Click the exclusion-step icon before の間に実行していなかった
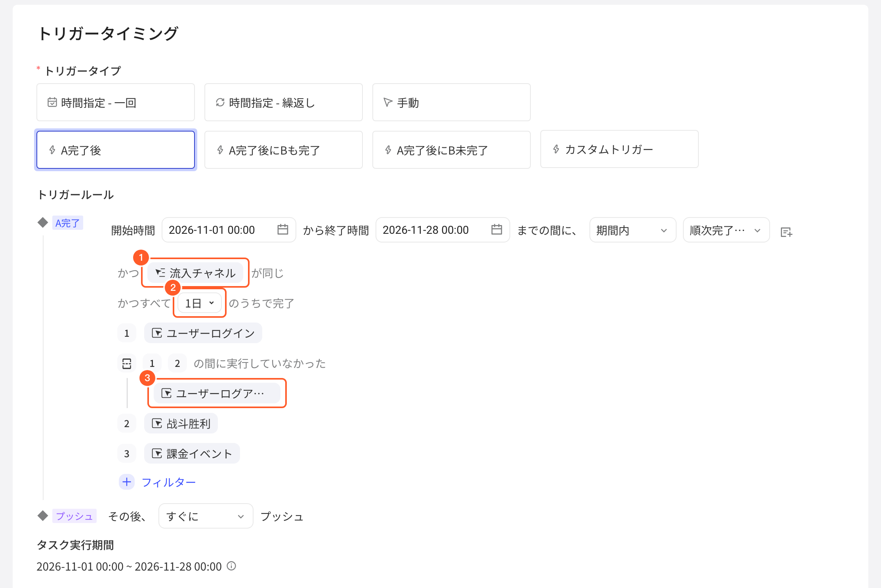The image size is (881, 588). pos(127,363)
